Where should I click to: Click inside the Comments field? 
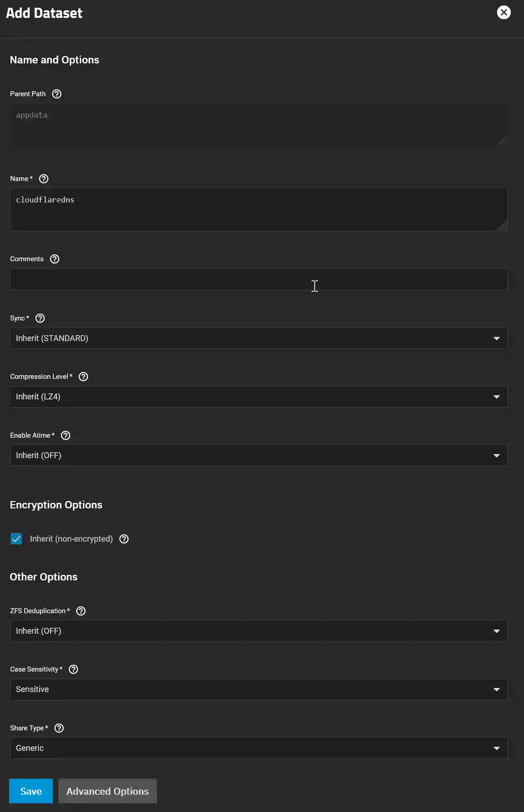[259, 279]
